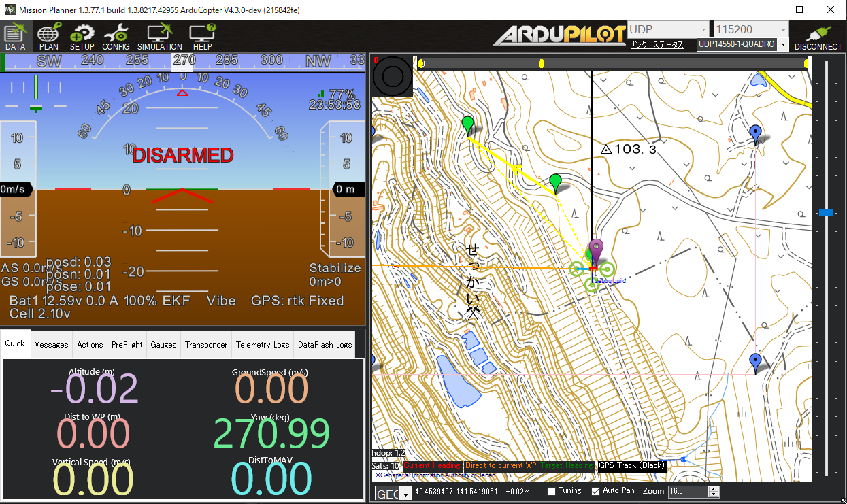The image size is (847, 504).
Task: Open the UDP14550-1-QUADROTOR vehicle dropdown
Action: click(742, 44)
